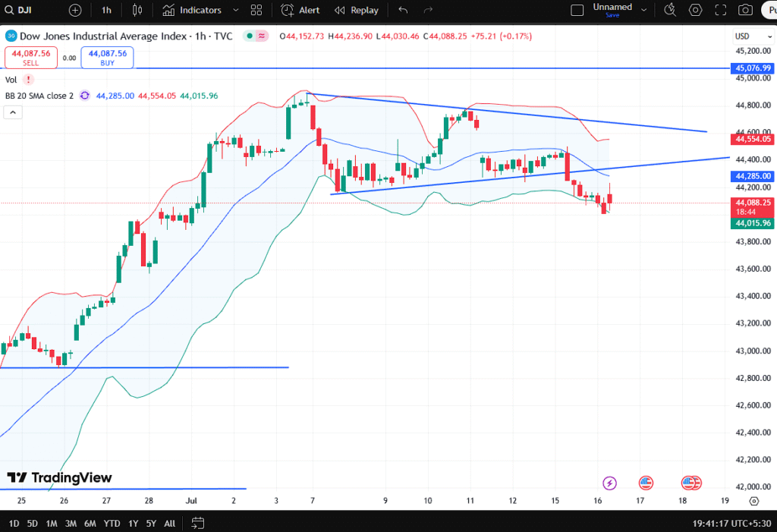777x532 pixels.
Task: Select the layout rectangle icon
Action: (x=577, y=10)
